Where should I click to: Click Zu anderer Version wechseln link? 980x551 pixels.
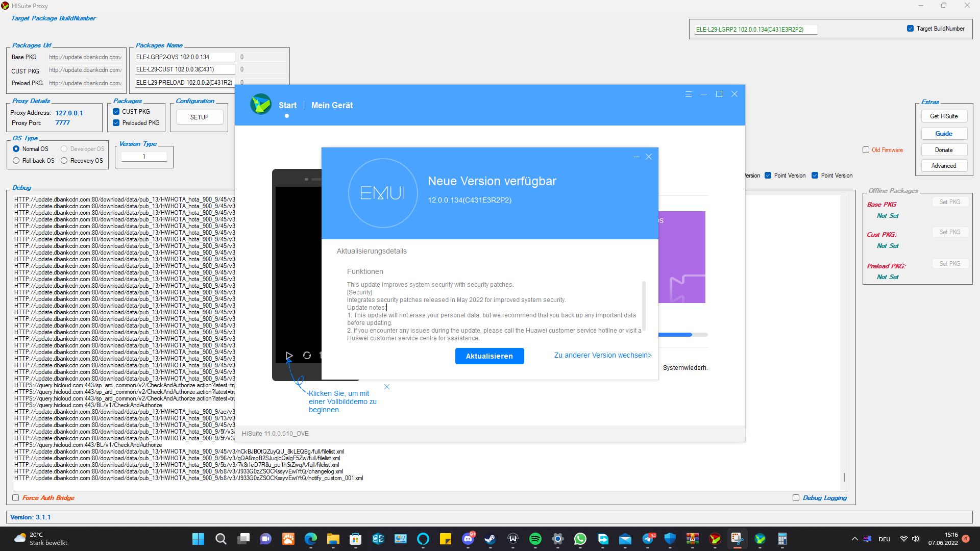pos(603,355)
